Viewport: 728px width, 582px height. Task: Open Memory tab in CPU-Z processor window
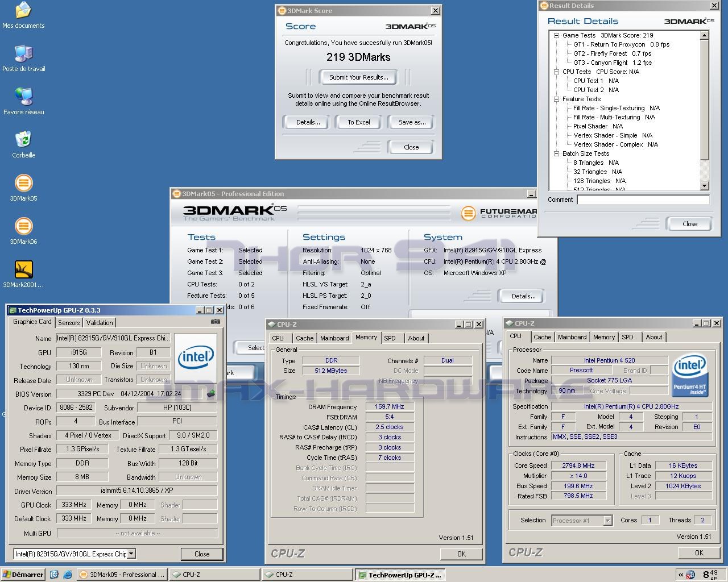pos(604,337)
